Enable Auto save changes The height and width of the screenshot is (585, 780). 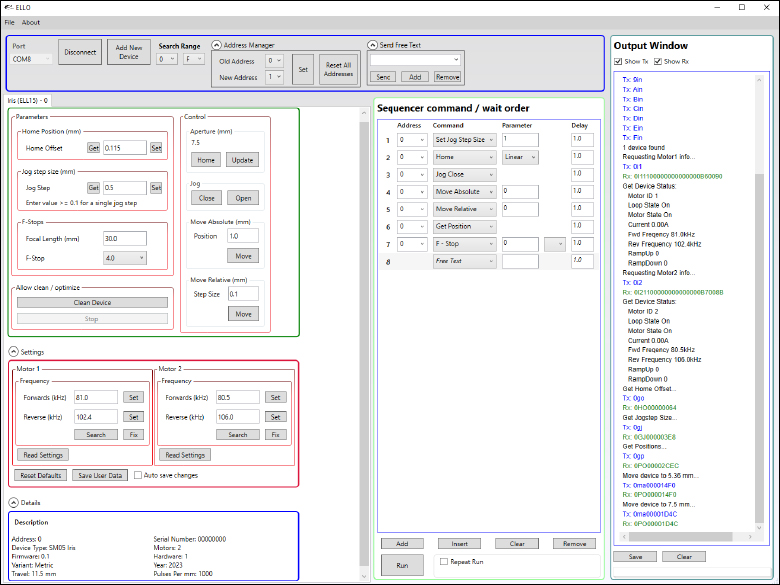coord(138,475)
